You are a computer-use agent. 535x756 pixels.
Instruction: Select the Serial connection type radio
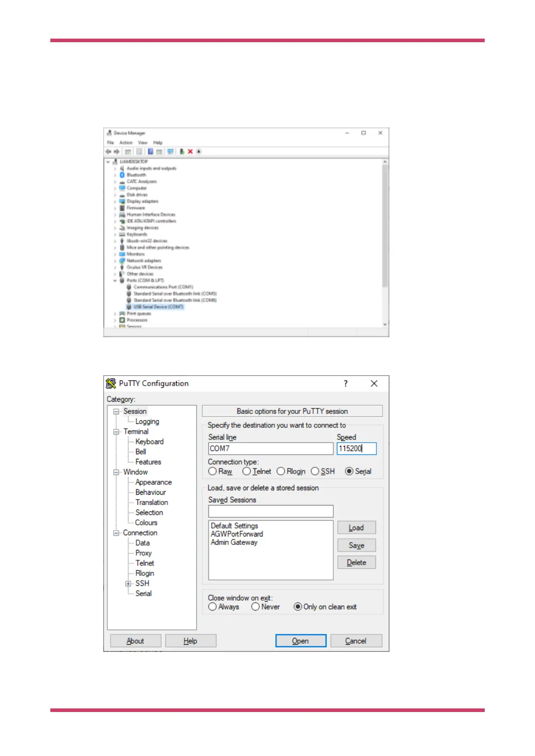(x=349, y=471)
